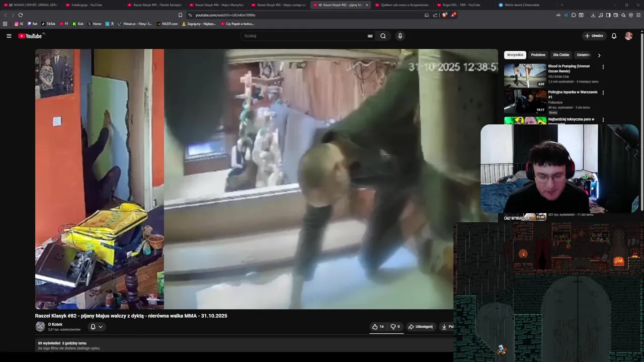Select the Dla Ciebie filter chip
644x362 pixels.
coord(561,55)
